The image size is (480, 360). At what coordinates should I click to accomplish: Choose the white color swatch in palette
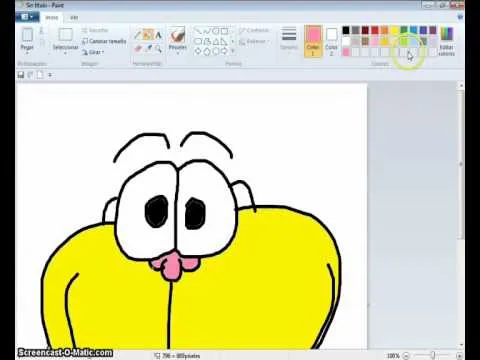click(346, 41)
